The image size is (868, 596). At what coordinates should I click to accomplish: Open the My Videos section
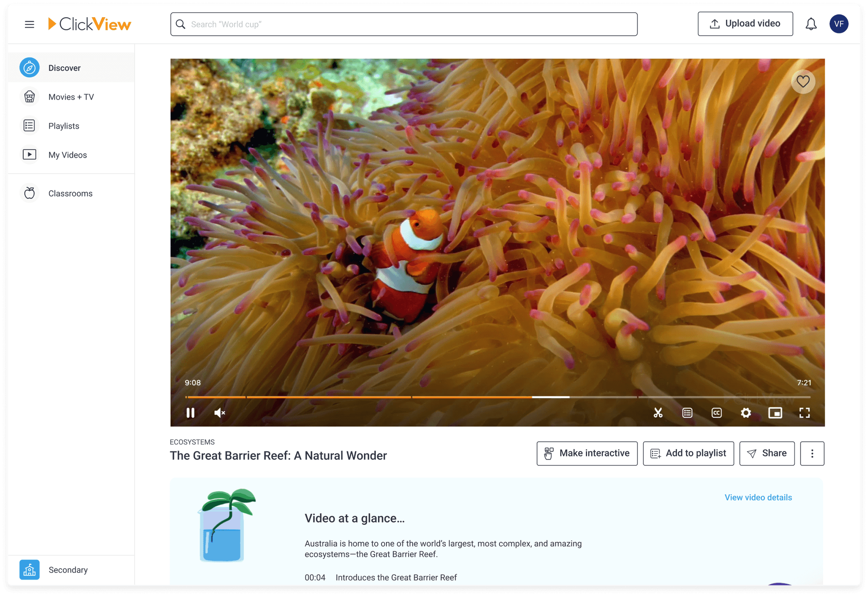67,155
